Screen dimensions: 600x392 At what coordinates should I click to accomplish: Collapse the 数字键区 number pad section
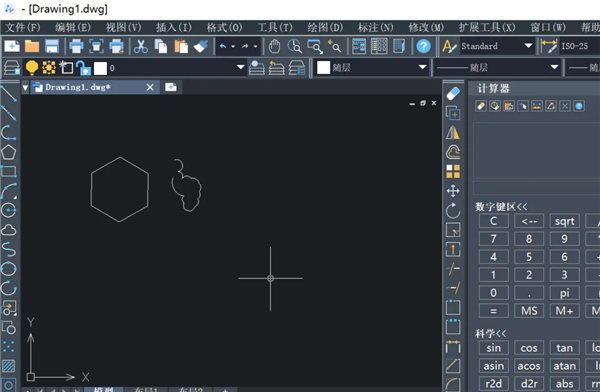coord(501,207)
